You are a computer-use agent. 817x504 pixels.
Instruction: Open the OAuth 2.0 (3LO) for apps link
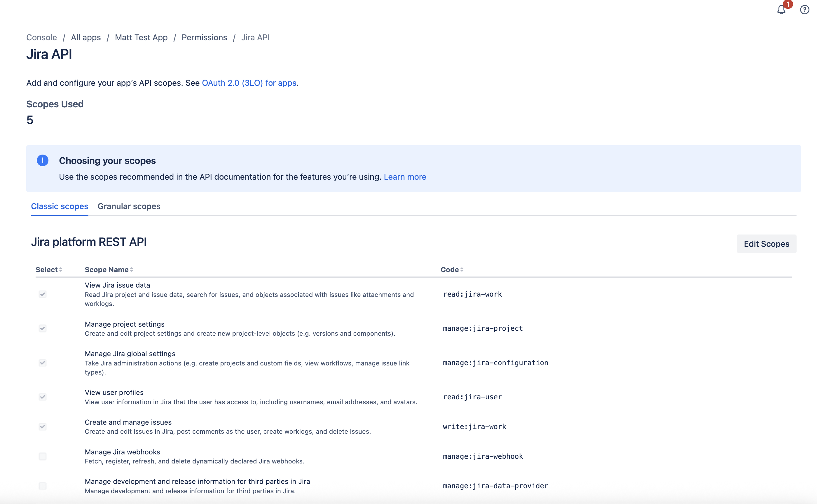point(249,83)
